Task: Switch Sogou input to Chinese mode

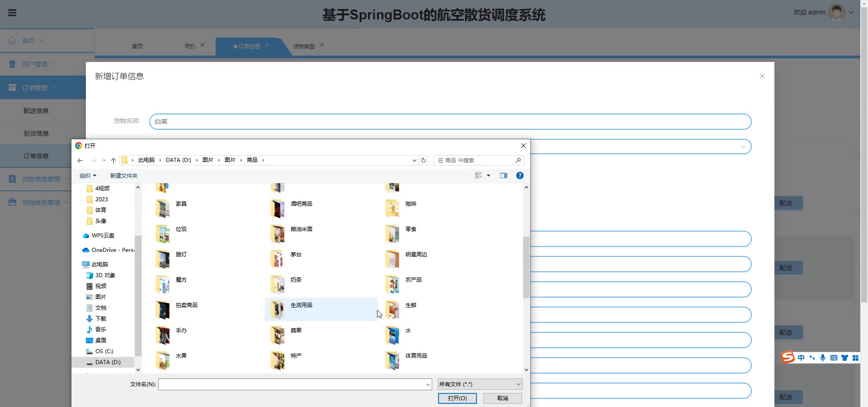Action: 801,358
